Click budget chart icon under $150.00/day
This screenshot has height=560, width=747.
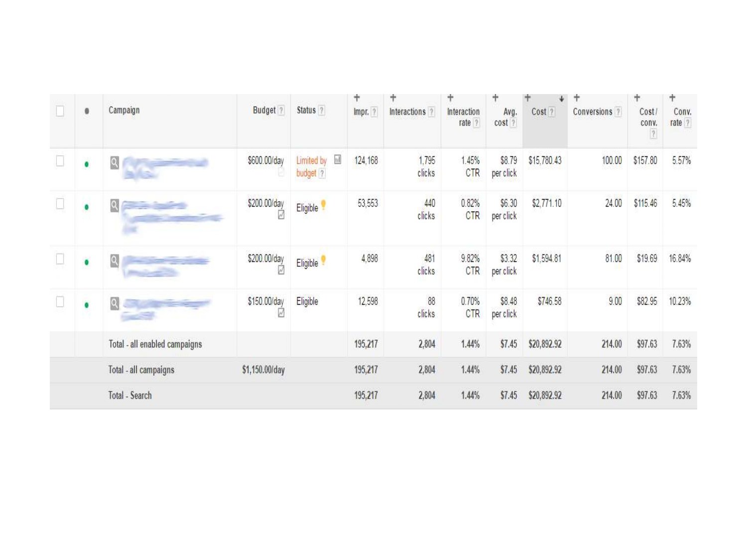tap(281, 313)
